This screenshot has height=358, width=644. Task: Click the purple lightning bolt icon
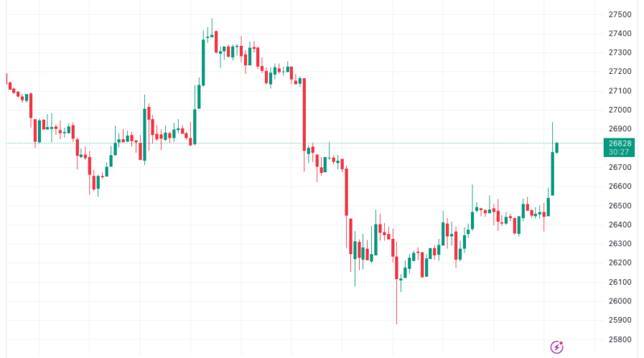tap(556, 347)
